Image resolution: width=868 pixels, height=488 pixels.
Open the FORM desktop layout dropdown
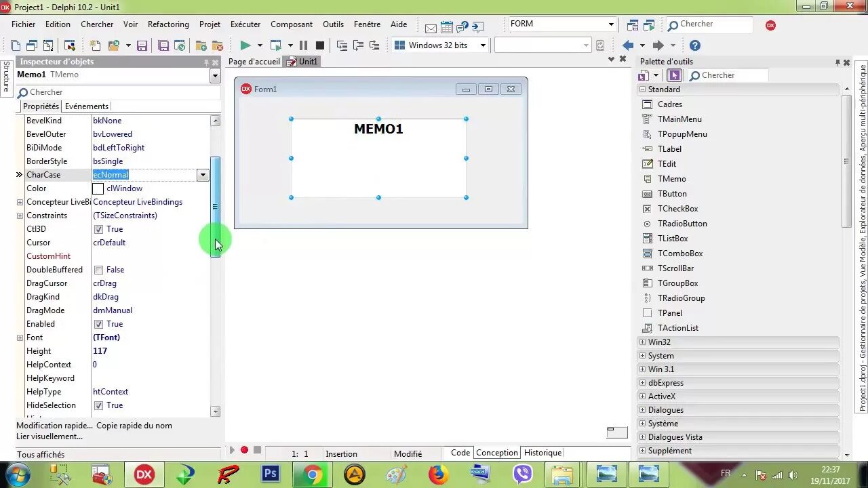click(x=611, y=24)
